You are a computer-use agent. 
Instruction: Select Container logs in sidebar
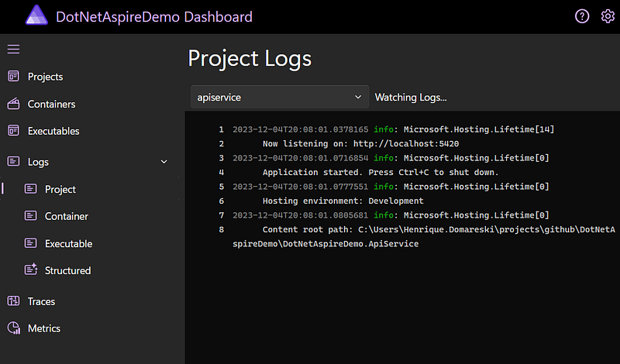[67, 216]
